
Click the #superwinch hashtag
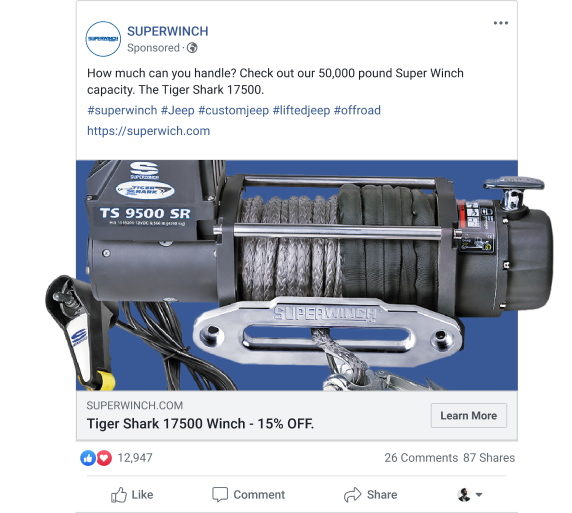122,110
